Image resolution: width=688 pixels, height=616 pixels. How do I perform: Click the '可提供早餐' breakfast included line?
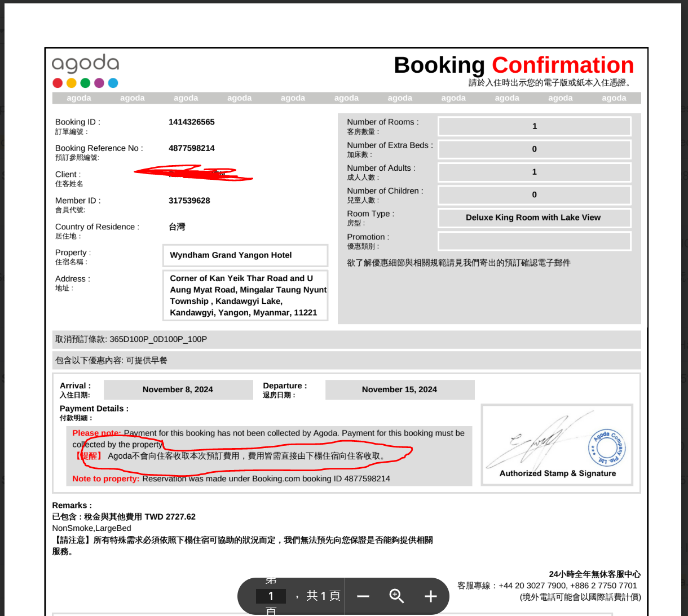[347, 360]
